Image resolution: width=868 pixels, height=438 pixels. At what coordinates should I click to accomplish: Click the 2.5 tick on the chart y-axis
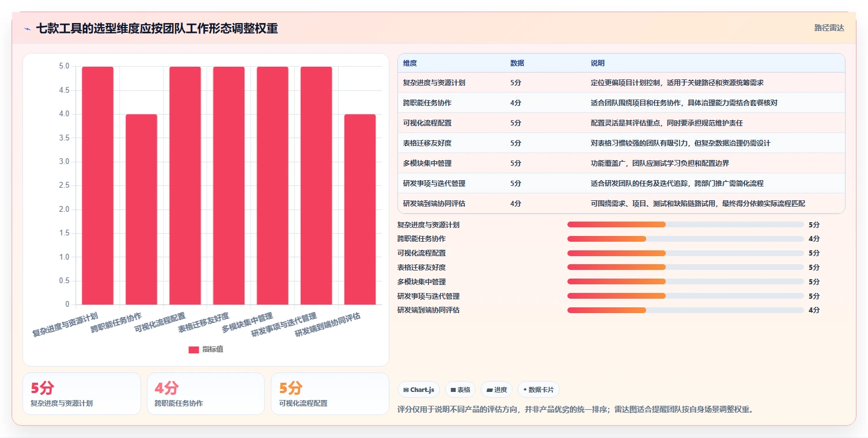coord(64,185)
